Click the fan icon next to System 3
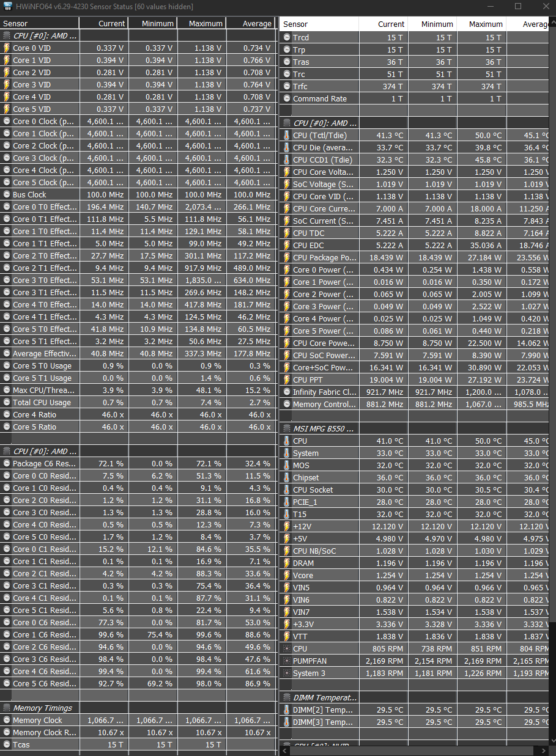The image size is (556, 756). pos(287,673)
